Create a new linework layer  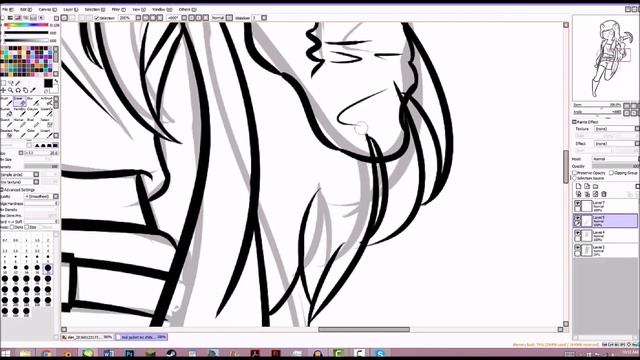(587, 186)
